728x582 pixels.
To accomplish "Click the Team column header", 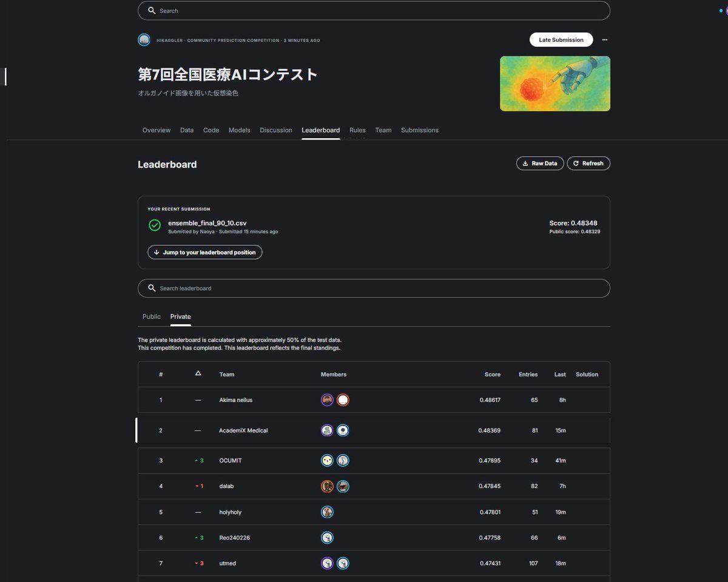I will (227, 374).
